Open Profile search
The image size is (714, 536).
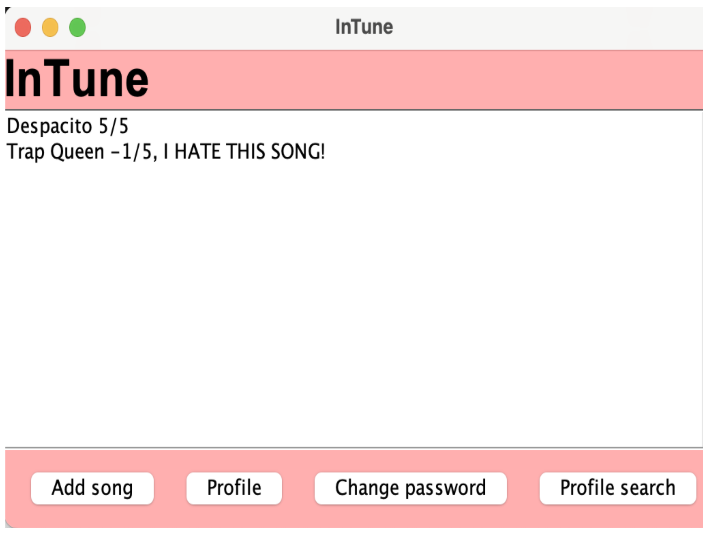point(617,488)
